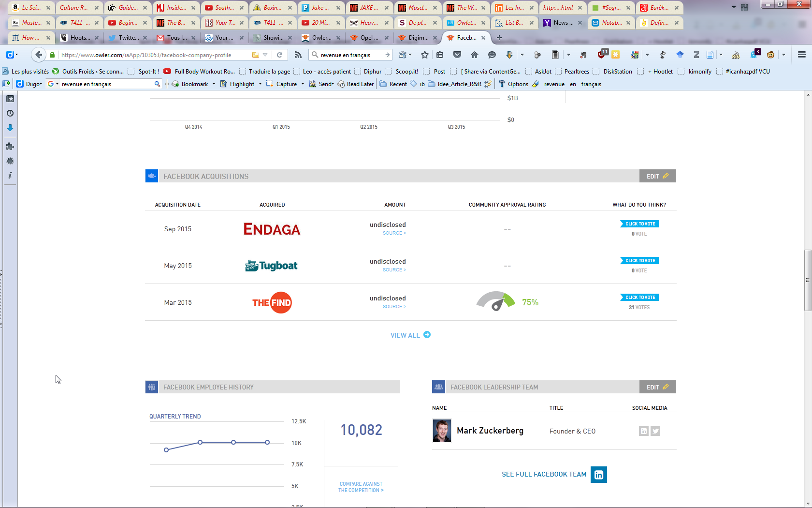Screen dimensions: 812x508
Task: Click the LinkedIn button beside See Full Facebook Team
Action: click(x=599, y=475)
